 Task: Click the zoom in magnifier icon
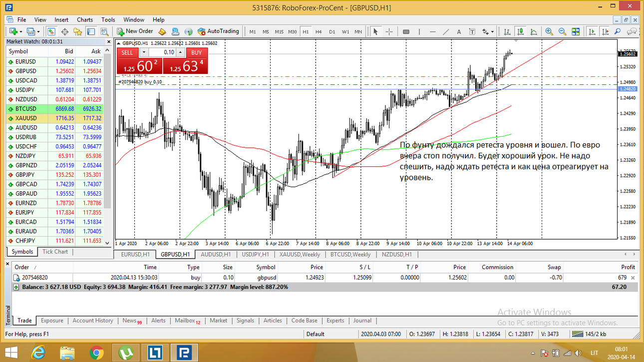(x=549, y=31)
